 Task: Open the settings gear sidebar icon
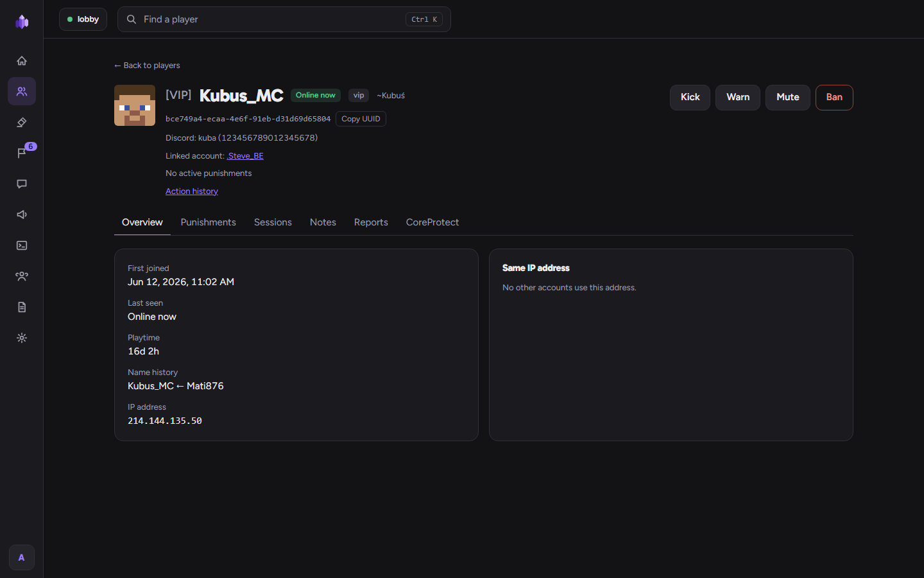pos(22,338)
